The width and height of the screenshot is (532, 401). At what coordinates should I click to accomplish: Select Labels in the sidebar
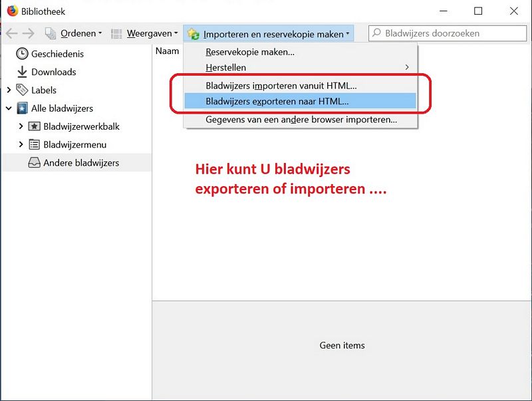[44, 90]
